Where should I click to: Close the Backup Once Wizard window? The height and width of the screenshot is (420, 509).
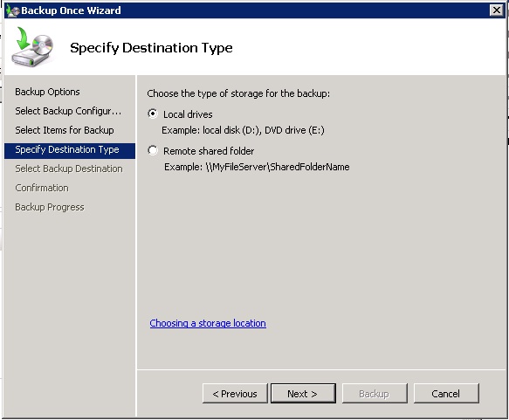click(497, 10)
